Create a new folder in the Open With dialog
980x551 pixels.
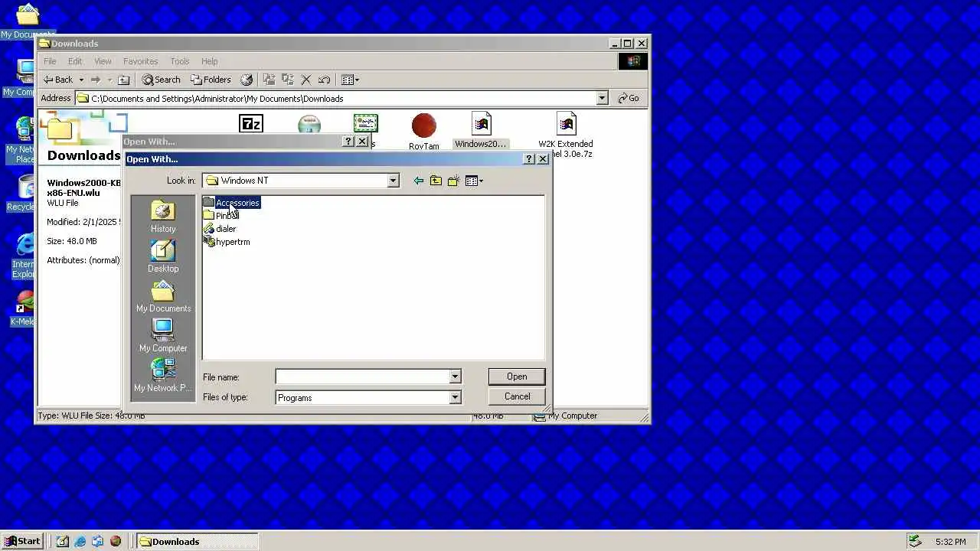[x=453, y=181]
